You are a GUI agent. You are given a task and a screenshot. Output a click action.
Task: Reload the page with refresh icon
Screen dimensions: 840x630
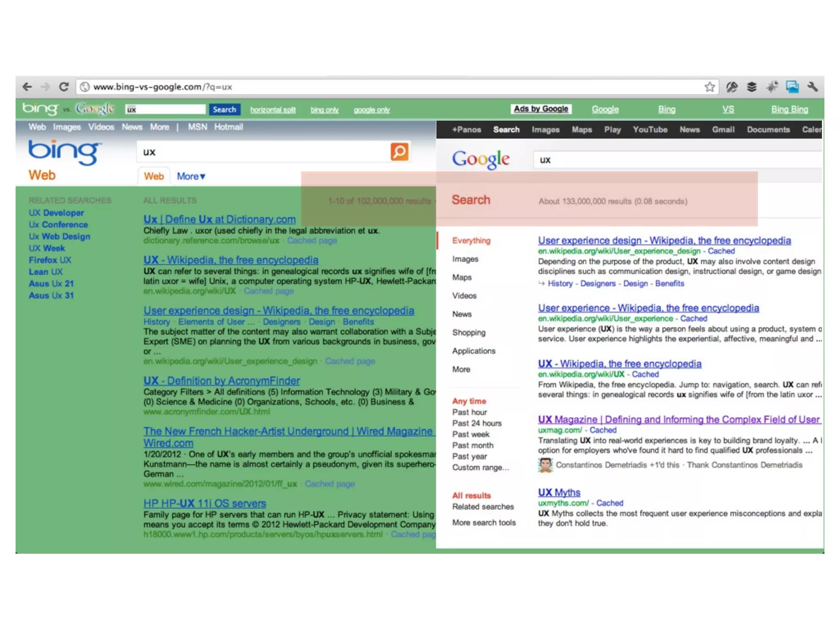[64, 87]
